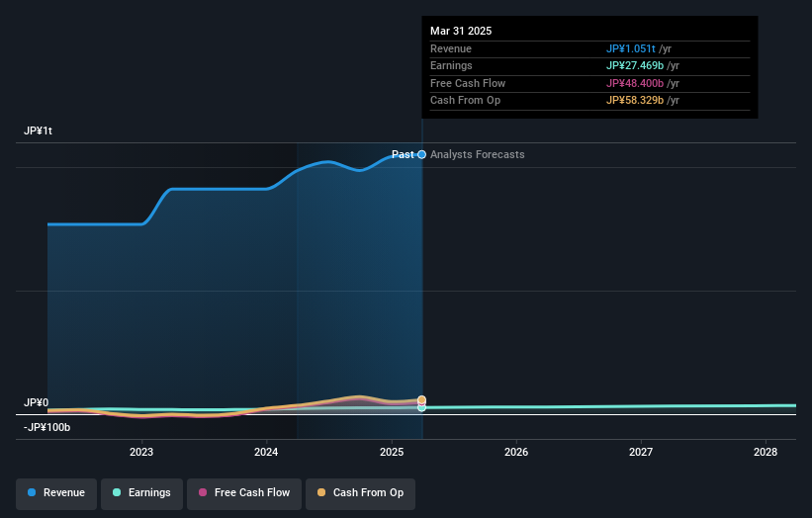812x518 pixels.
Task: Click the Earnings row label in tooltip
Action: click(x=451, y=65)
